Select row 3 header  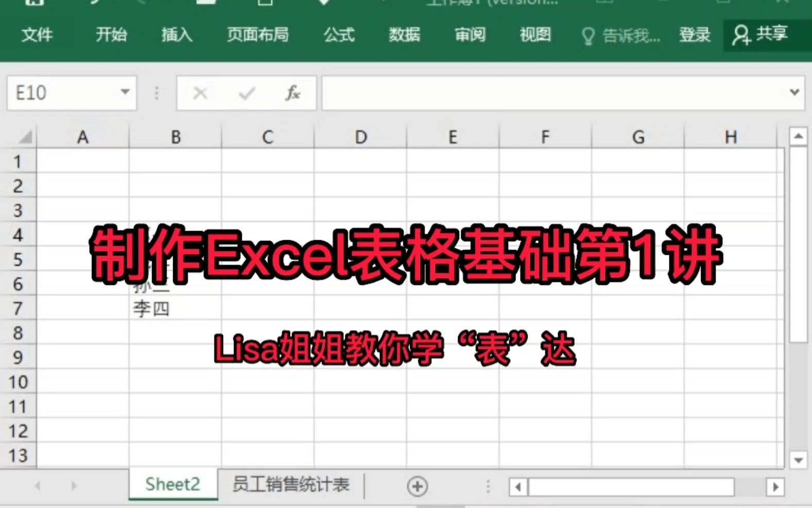[x=18, y=210]
